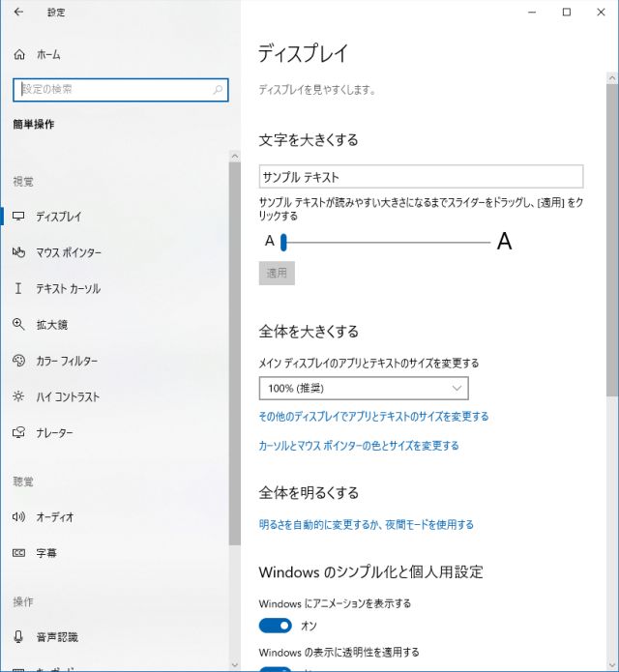Open Magnifier settings icon

18,325
